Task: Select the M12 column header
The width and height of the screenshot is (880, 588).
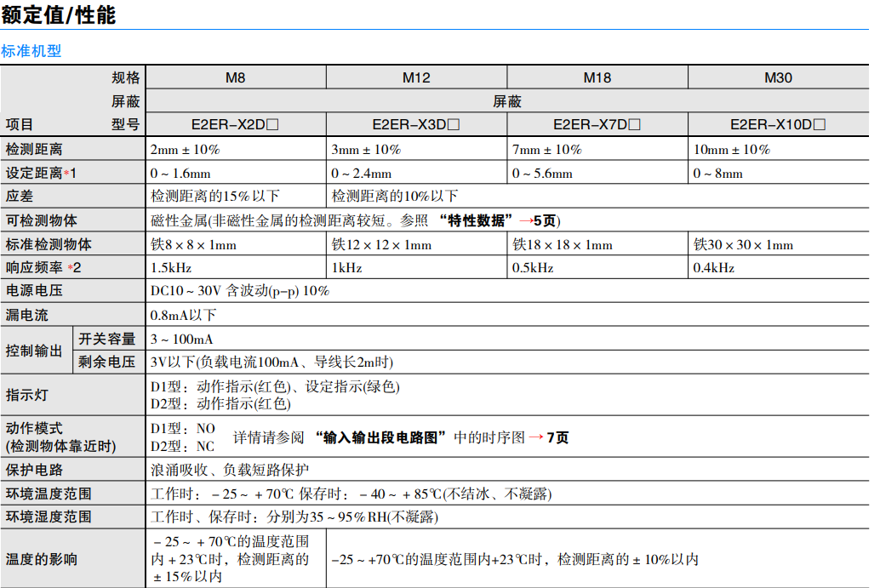Action: coord(416,78)
